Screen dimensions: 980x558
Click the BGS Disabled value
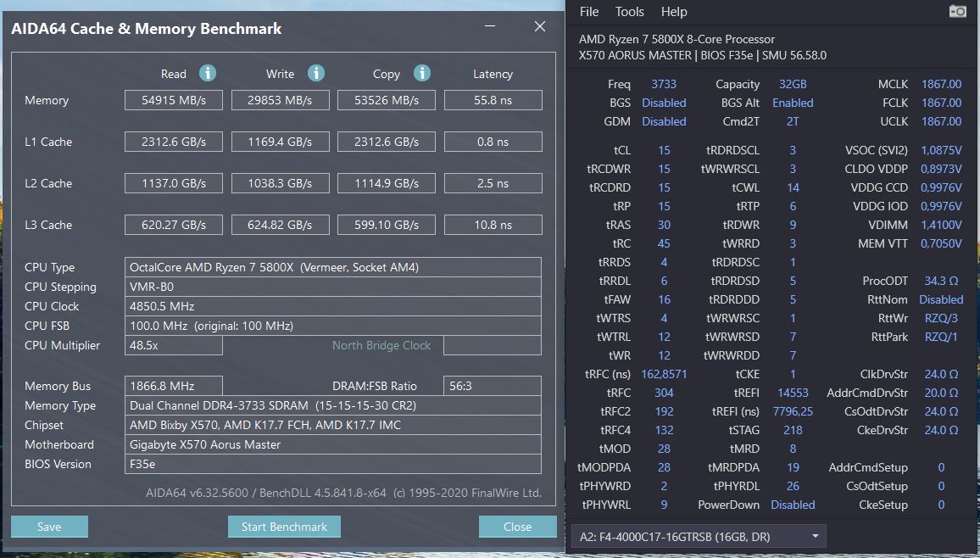pos(664,103)
